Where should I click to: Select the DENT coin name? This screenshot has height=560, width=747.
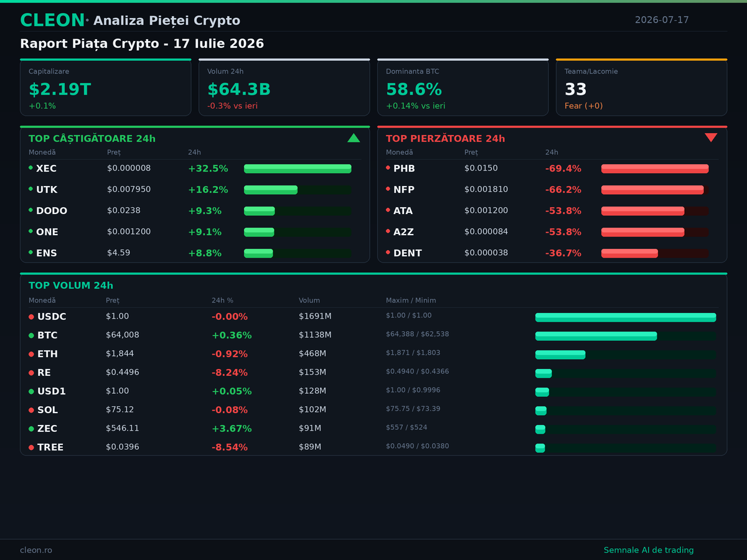(x=408, y=253)
